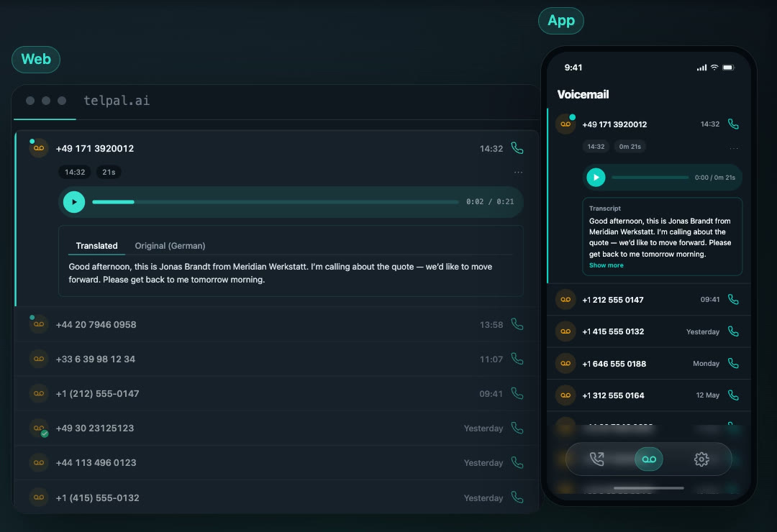Open more options for Web voicemail

(x=518, y=173)
